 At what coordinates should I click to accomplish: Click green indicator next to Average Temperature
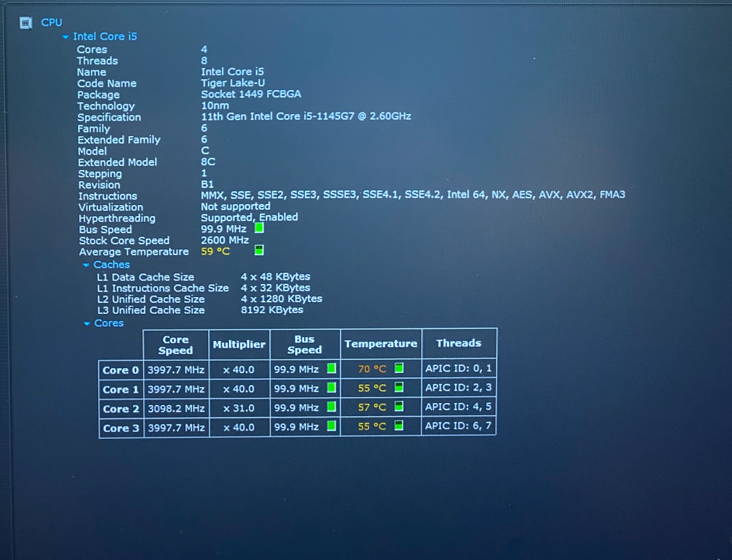coord(259,250)
